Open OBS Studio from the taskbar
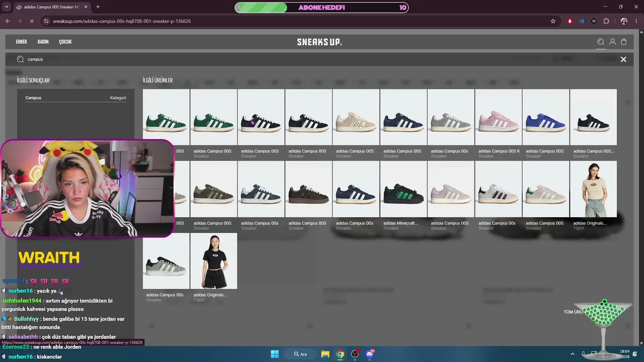This screenshot has height=362, width=644. coord(355,354)
